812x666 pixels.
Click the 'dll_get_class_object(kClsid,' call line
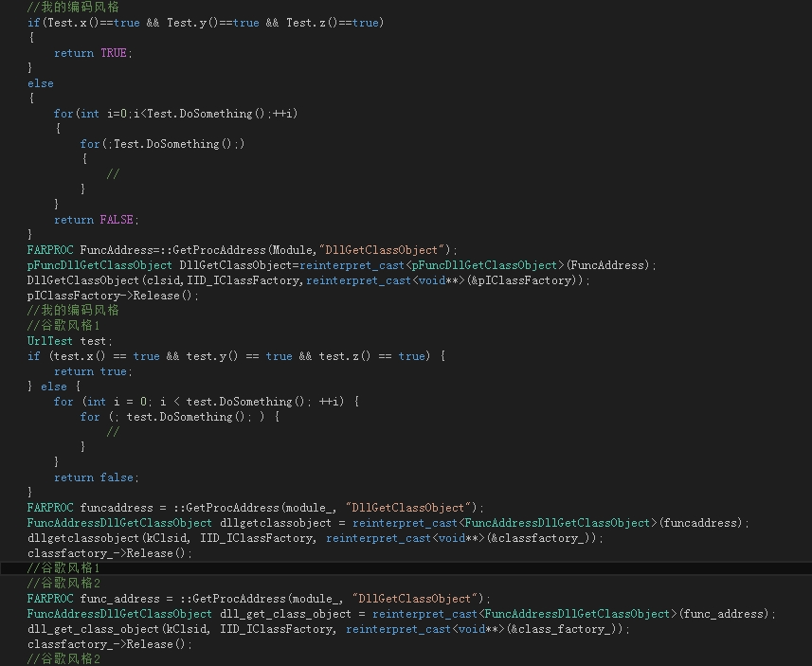pyautogui.click(x=329, y=629)
